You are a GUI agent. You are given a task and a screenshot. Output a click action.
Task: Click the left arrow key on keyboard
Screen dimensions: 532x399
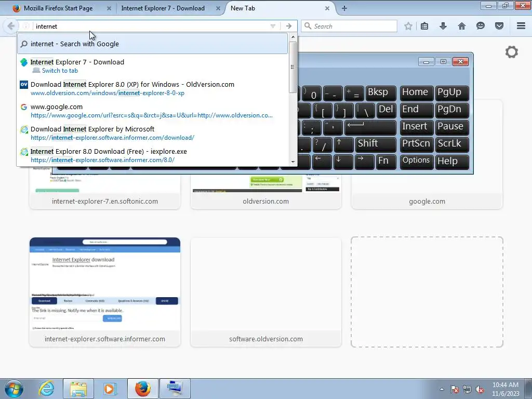tap(322, 162)
